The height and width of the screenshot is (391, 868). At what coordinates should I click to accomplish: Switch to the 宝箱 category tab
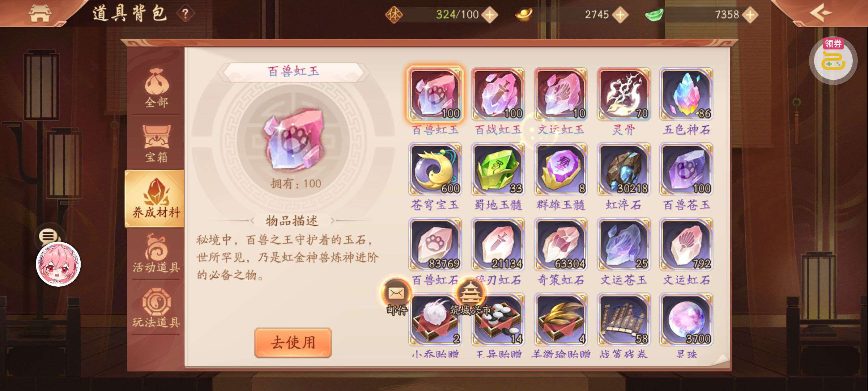pyautogui.click(x=156, y=144)
